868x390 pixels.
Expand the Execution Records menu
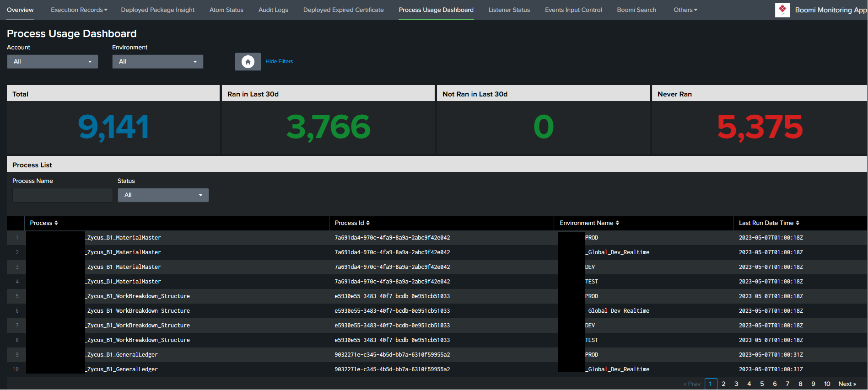point(79,10)
